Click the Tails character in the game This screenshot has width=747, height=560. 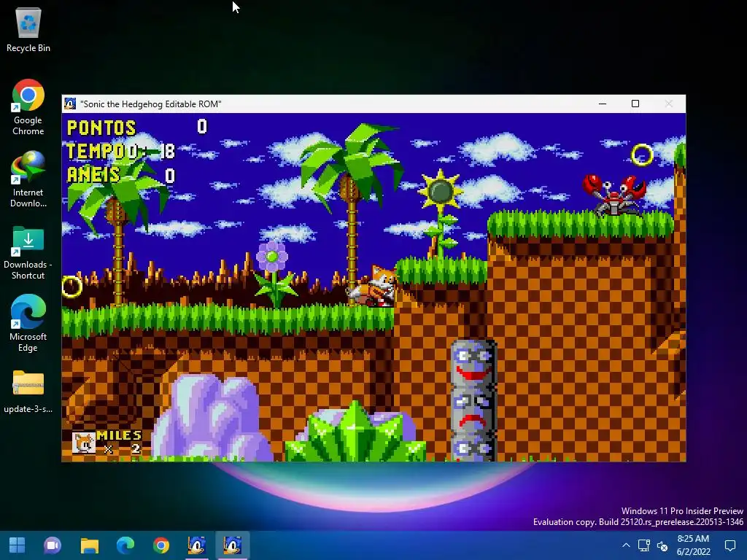(x=373, y=286)
